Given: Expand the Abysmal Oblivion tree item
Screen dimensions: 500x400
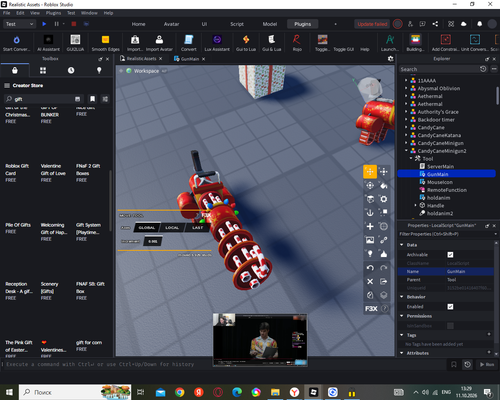Looking at the screenshot, I should click(406, 88).
